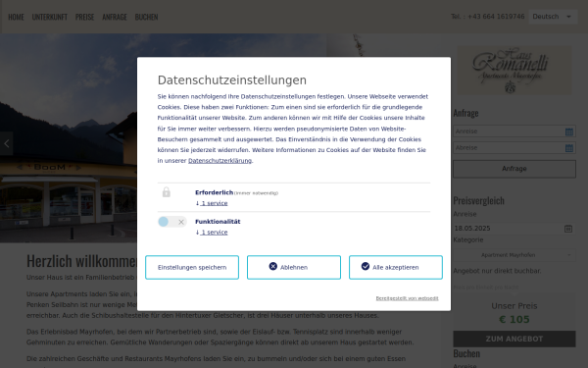Click the Funktionalität label

pyautogui.click(x=218, y=222)
